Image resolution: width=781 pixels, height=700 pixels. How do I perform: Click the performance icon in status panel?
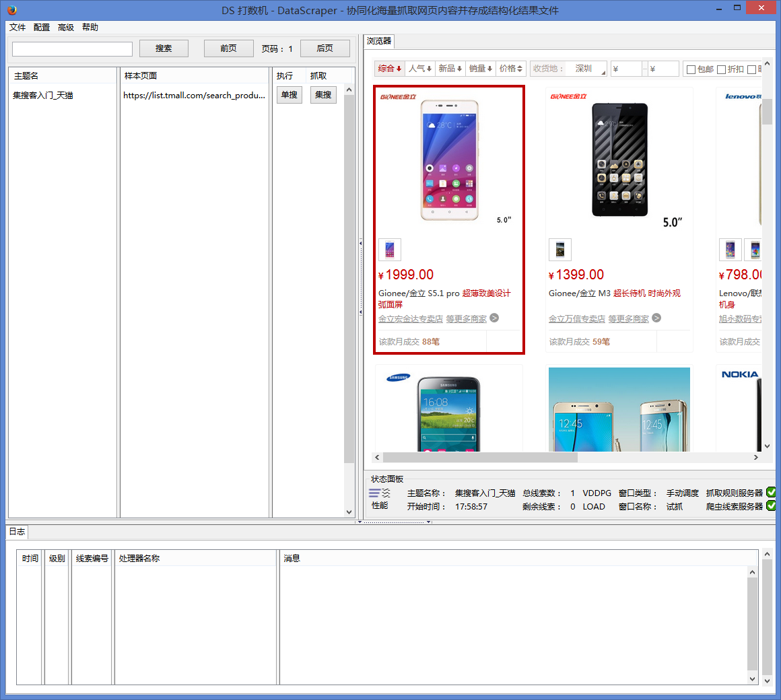click(x=380, y=493)
